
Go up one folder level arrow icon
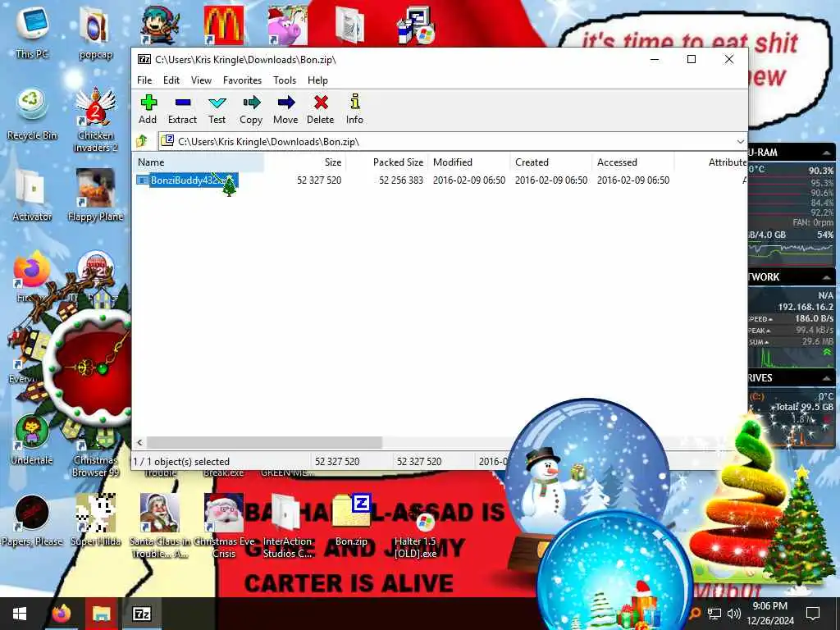[x=142, y=141]
